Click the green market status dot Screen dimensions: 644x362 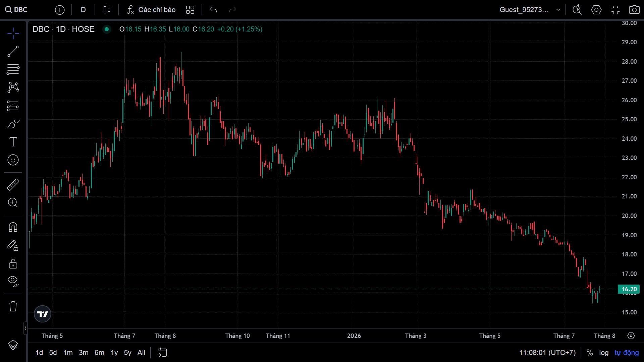(x=107, y=29)
